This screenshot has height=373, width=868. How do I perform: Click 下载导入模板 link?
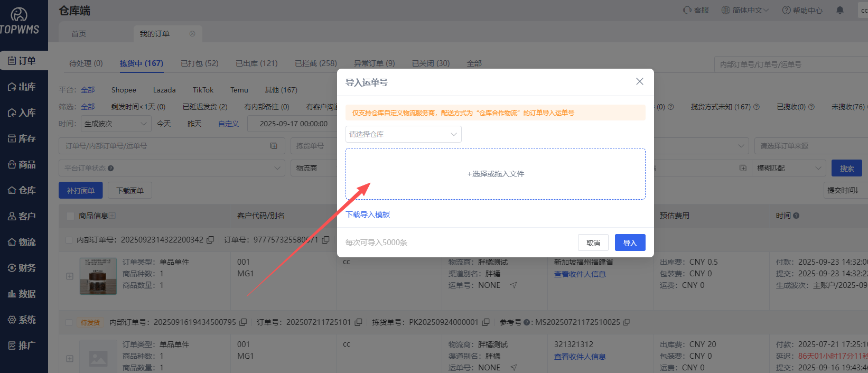[368, 215]
